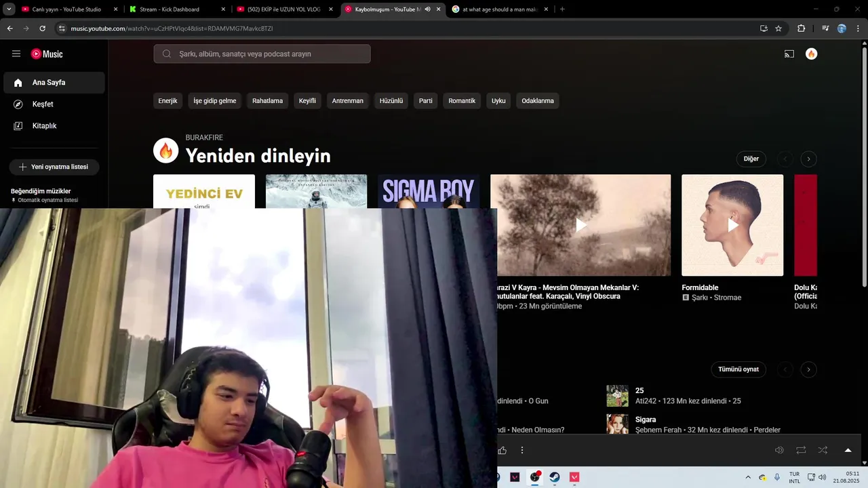Previous arrow of Yeniden dinleyin carousel

785,159
